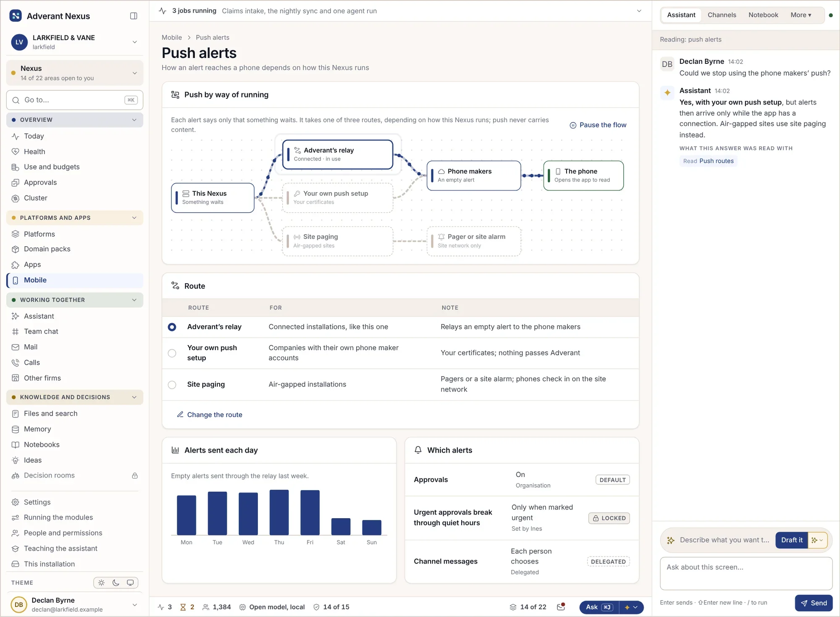Focus the Ask about this screen field
840x617 pixels.
click(x=746, y=573)
